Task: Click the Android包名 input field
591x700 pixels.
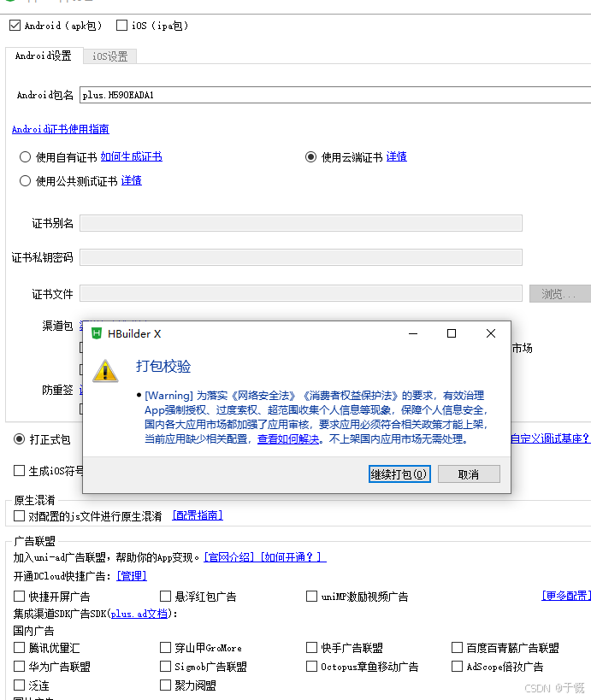Action: tap(335, 95)
